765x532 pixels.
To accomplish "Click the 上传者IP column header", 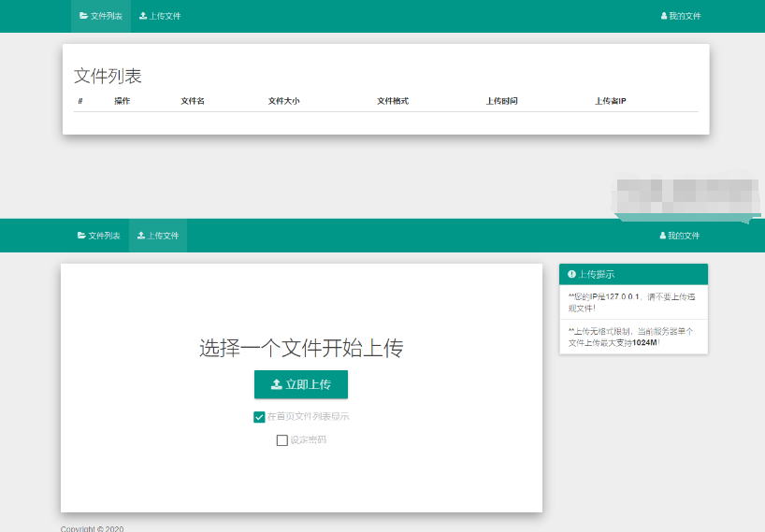I will (x=611, y=101).
